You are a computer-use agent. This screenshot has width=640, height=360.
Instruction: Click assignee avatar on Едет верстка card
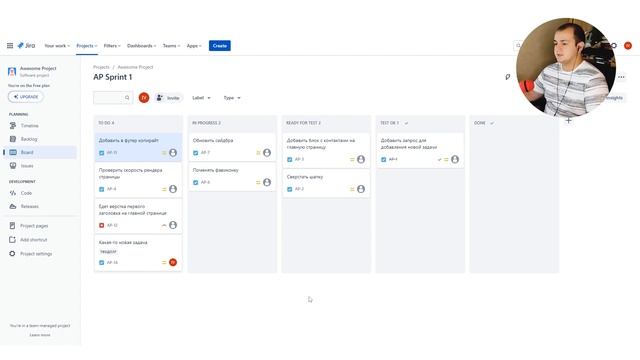click(x=173, y=225)
